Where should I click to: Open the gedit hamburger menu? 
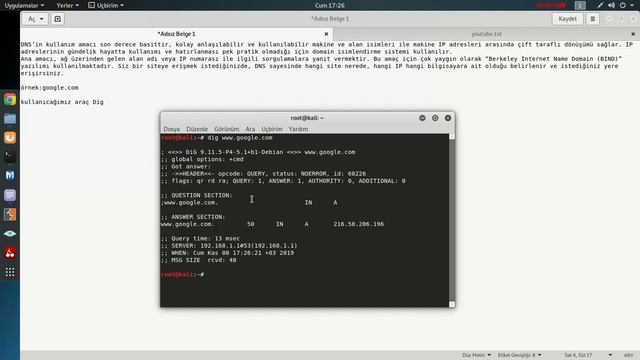coord(593,19)
